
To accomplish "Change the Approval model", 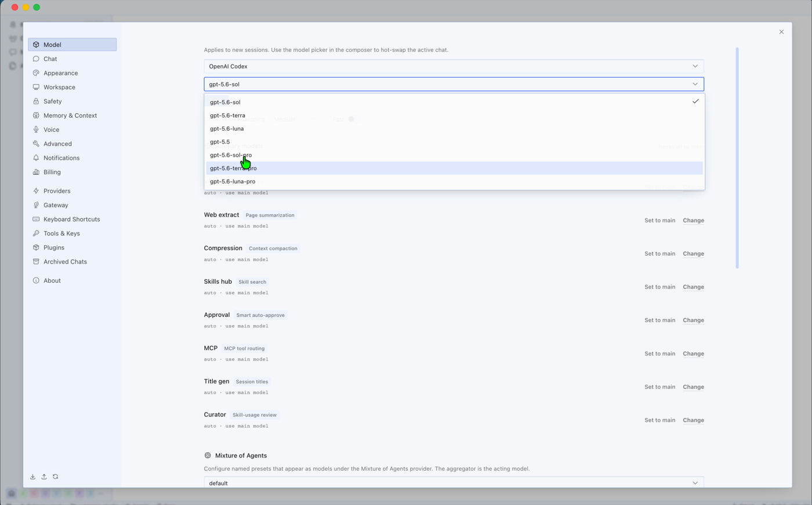I will [x=693, y=320].
